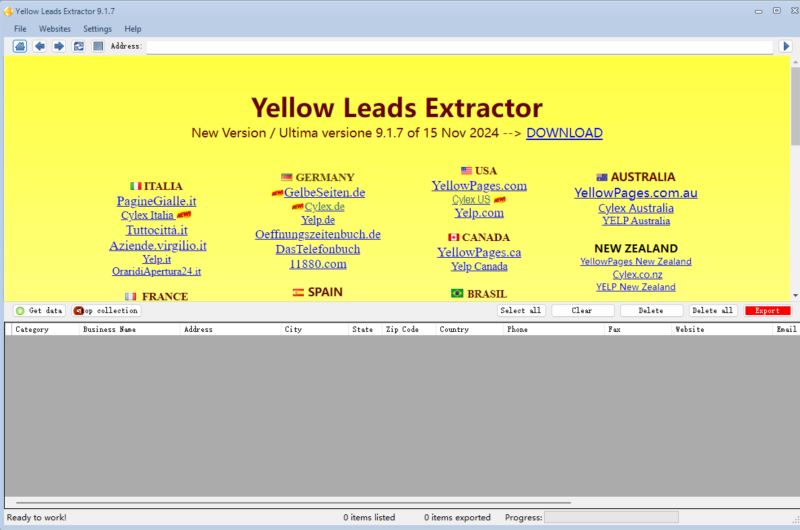Click the 'Ready to work!' status text
Viewport: 800px width, 530px height.
[37, 517]
